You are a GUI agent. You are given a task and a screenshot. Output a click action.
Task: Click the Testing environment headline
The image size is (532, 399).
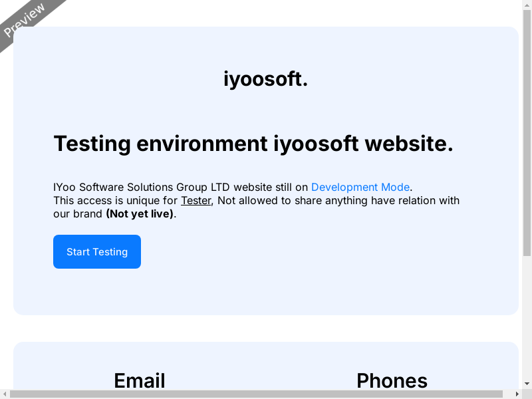click(253, 143)
